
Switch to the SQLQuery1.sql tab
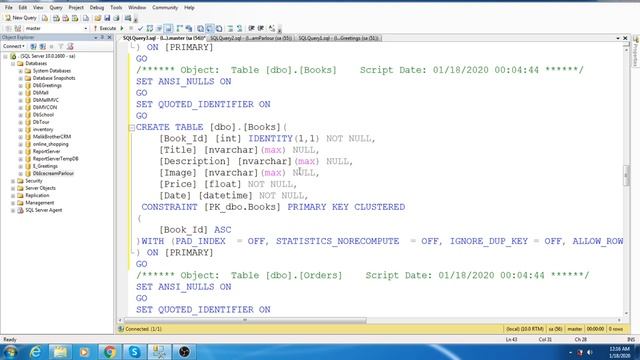point(339,38)
